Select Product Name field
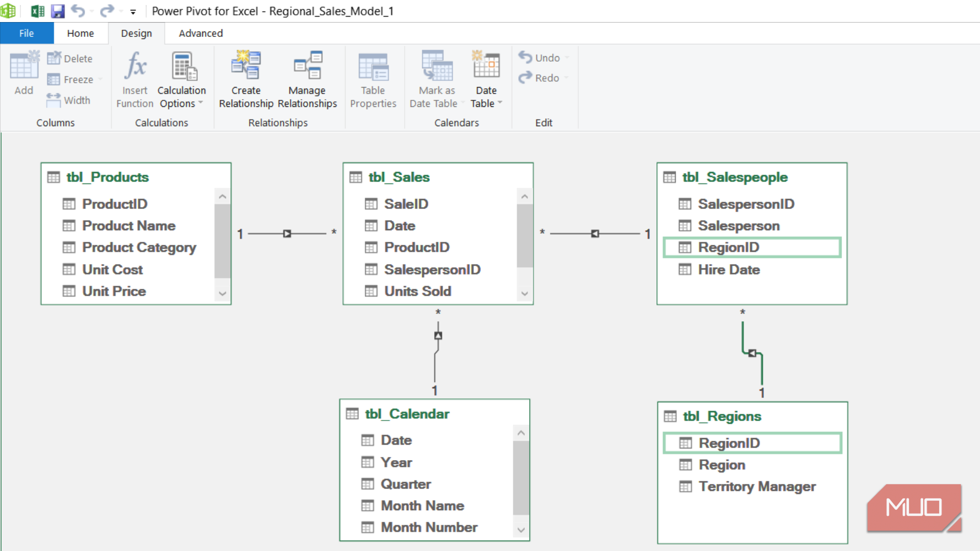This screenshot has height=551, width=980. tap(128, 225)
